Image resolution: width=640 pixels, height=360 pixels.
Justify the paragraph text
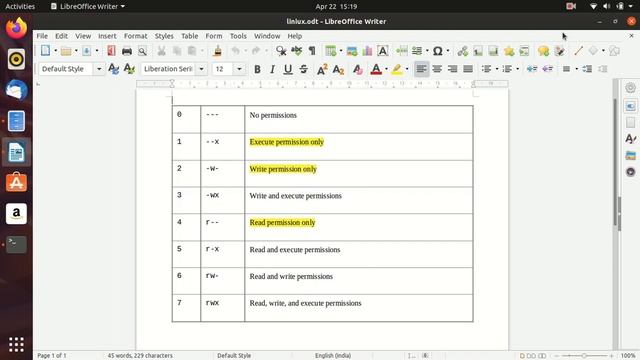click(x=468, y=69)
